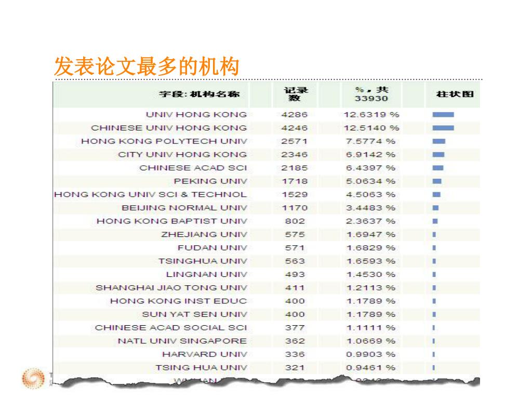Select HONG KONG INST EDUC institution name
Screen dimensions: 532x399
tap(179, 301)
